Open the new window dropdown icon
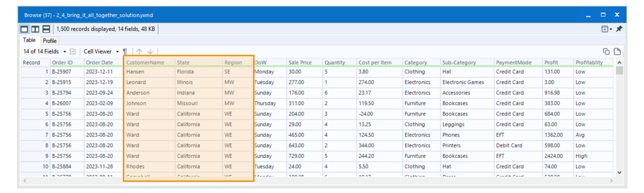This screenshot has width=644, height=193. (607, 29)
